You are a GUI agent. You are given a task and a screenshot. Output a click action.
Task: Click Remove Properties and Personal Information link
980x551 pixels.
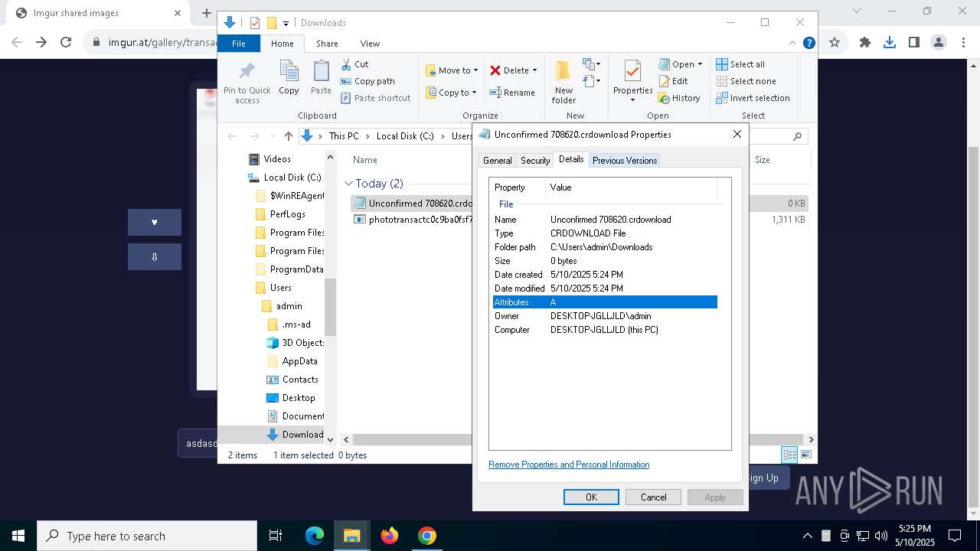tap(569, 465)
